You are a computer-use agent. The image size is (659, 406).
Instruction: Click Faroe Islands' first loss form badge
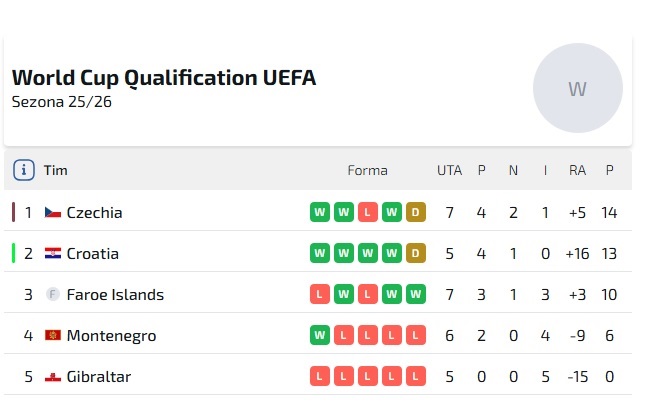(320, 295)
